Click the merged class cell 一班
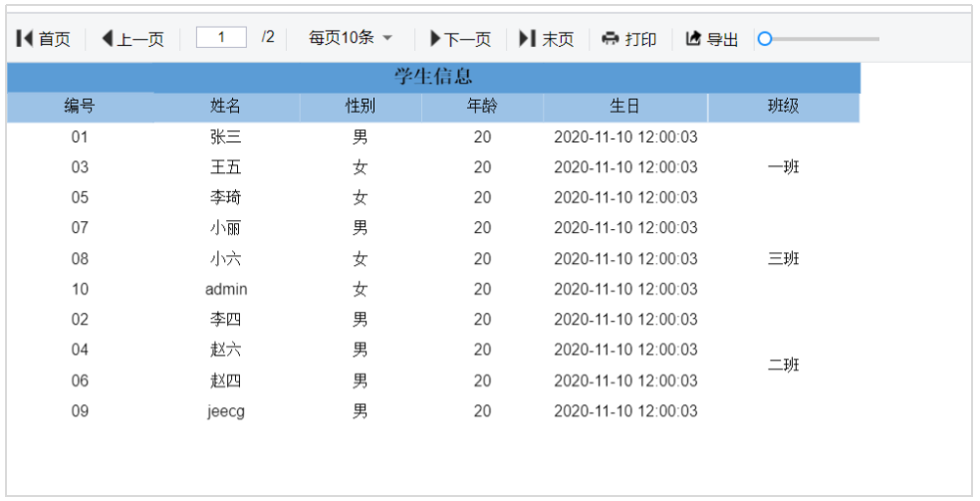Image resolution: width=980 pixels, height=501 pixels. (x=784, y=167)
